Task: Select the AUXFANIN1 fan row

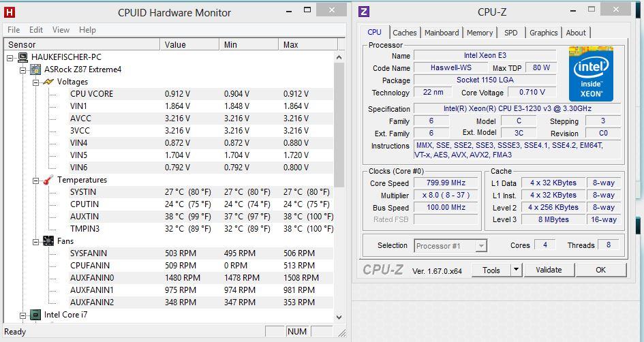Action: [x=201, y=290]
